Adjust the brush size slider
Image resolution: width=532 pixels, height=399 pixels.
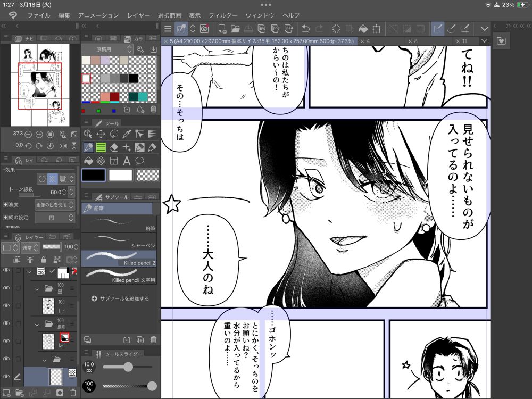128,367
